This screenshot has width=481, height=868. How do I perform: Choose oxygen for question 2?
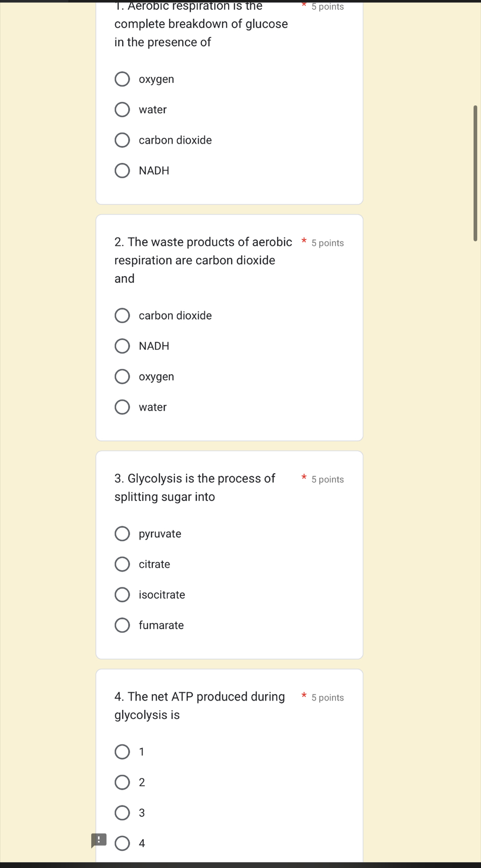[x=122, y=376]
